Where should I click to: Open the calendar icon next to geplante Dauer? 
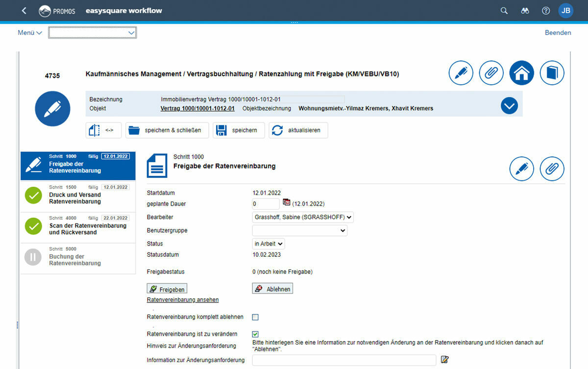click(286, 202)
